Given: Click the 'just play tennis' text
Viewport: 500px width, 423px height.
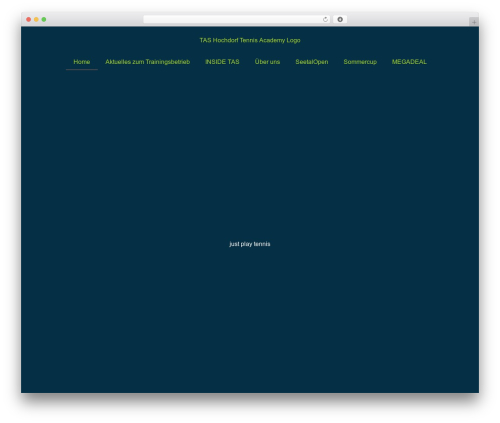Looking at the screenshot, I should coord(250,244).
